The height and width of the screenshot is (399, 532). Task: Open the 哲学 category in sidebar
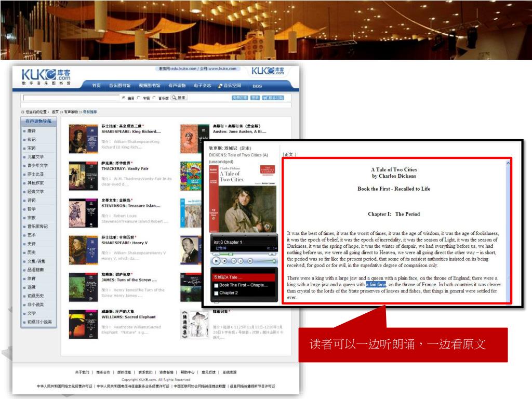[32, 209]
